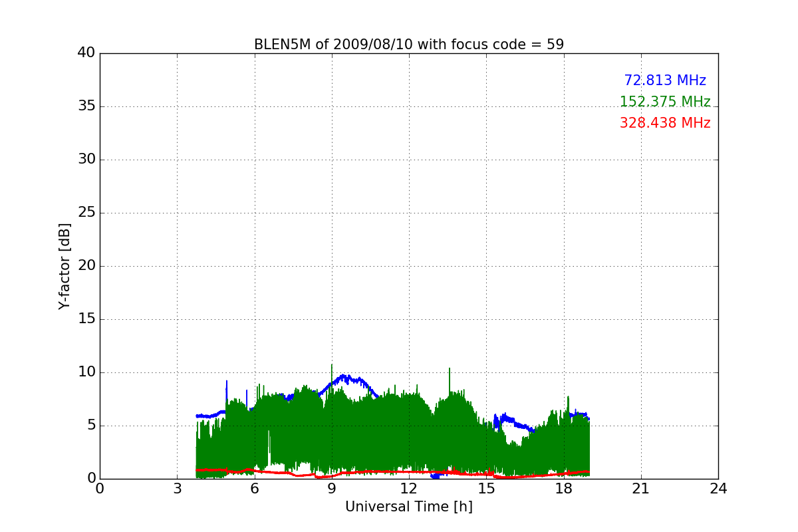
Task: Click the x-axis tick label 12
Action: tap(409, 489)
